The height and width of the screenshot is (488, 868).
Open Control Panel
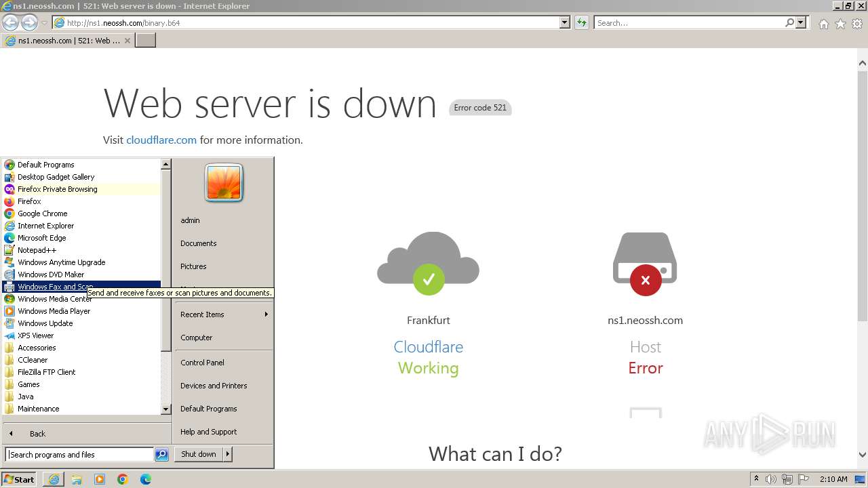(224, 363)
